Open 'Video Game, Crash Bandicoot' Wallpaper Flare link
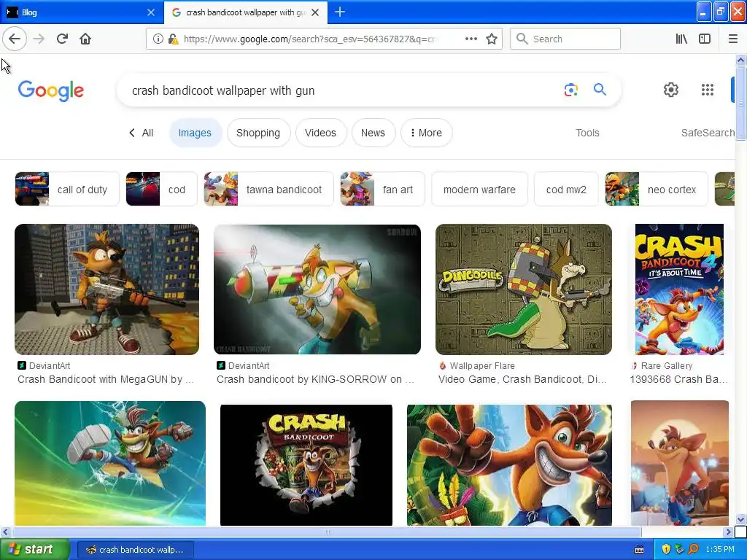Viewport: 747px width, 560px height. click(x=522, y=379)
